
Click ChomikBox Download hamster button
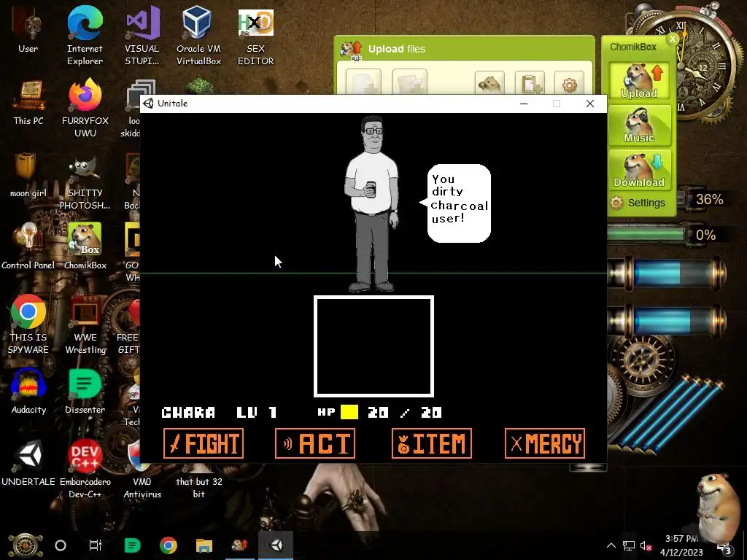pyautogui.click(x=639, y=169)
